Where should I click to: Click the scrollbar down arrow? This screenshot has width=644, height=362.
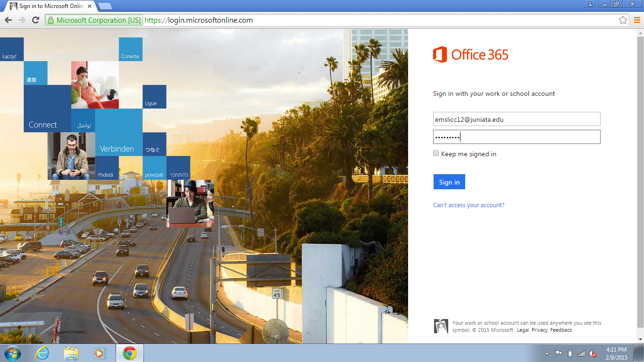coord(640,339)
